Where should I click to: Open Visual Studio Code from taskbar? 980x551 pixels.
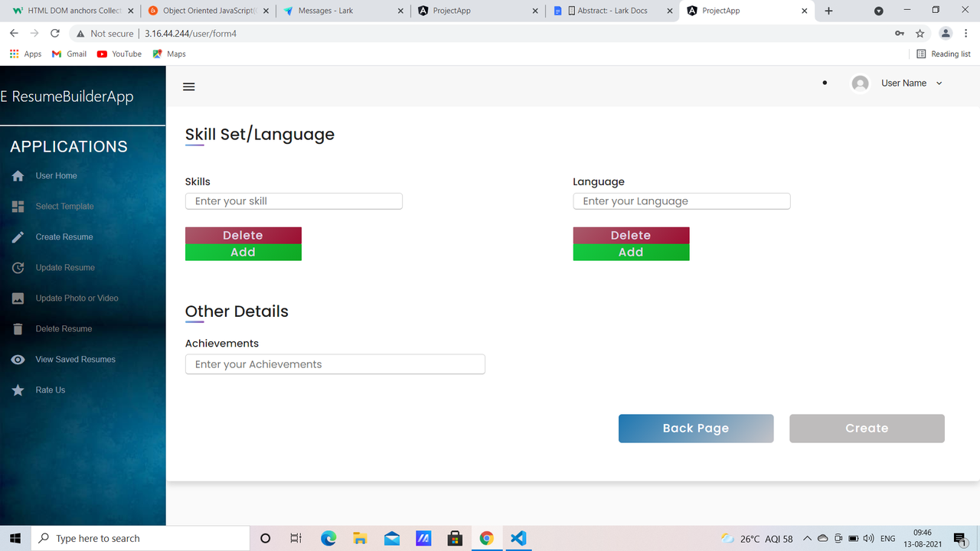coord(518,538)
